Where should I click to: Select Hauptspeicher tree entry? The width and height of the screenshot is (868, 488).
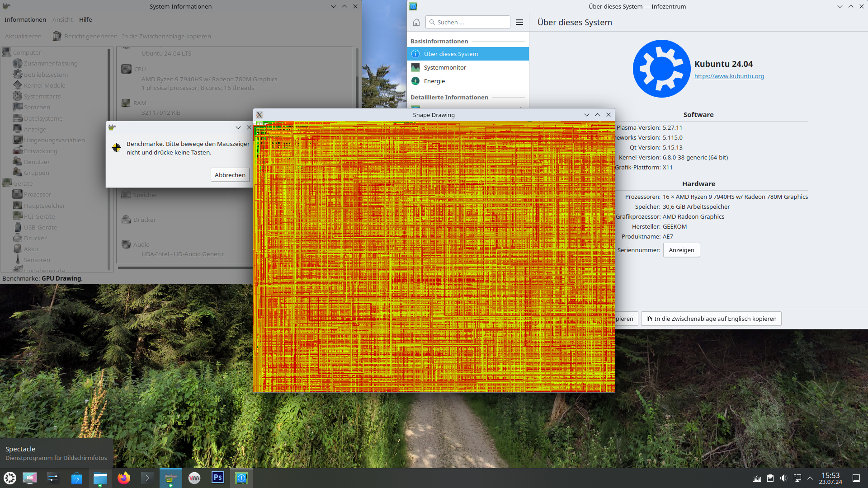tap(44, 206)
